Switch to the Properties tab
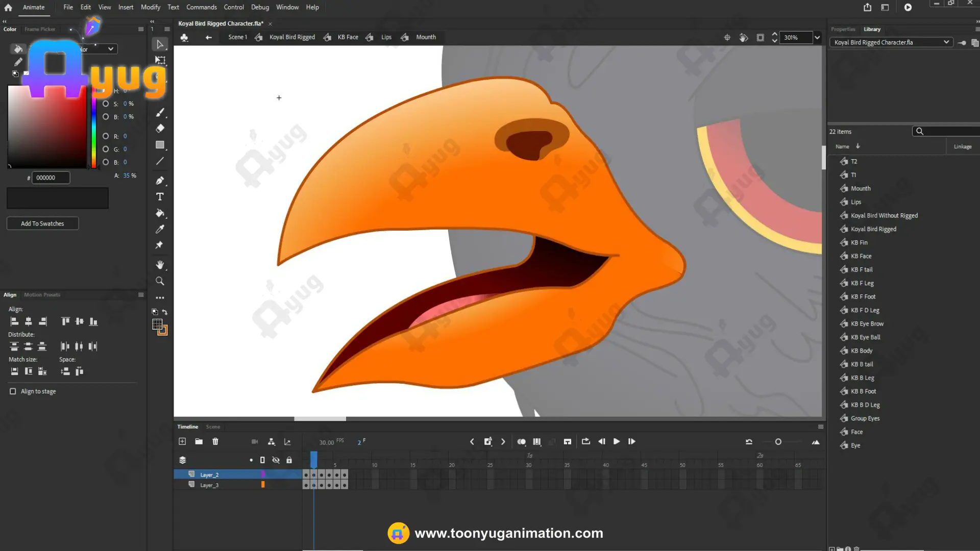Viewport: 980px width, 551px height. (x=843, y=29)
